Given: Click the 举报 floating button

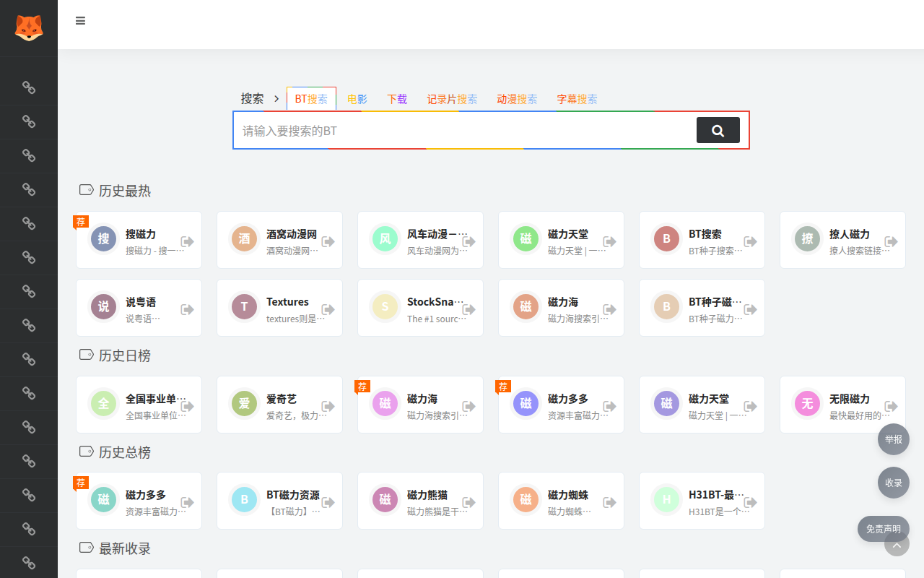Looking at the screenshot, I should 894,439.
